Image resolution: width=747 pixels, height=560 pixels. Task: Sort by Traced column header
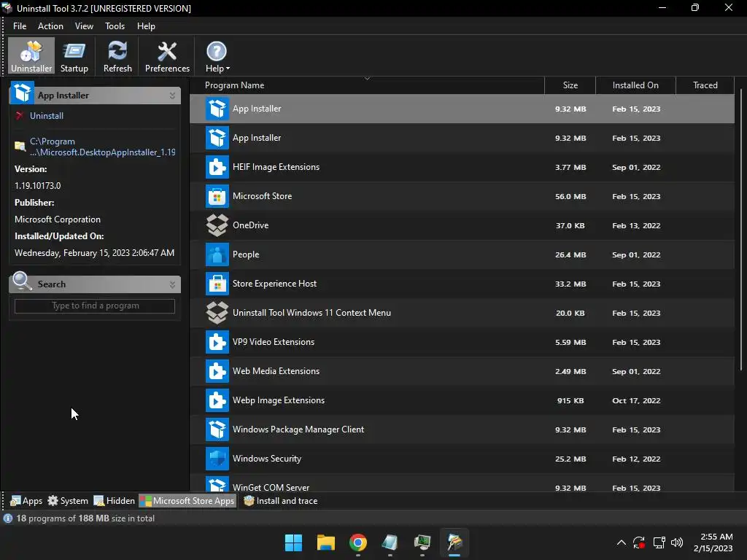(705, 85)
